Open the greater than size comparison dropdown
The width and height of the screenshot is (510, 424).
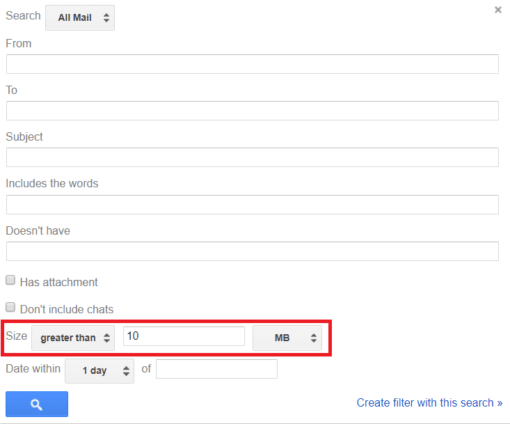pos(73,338)
